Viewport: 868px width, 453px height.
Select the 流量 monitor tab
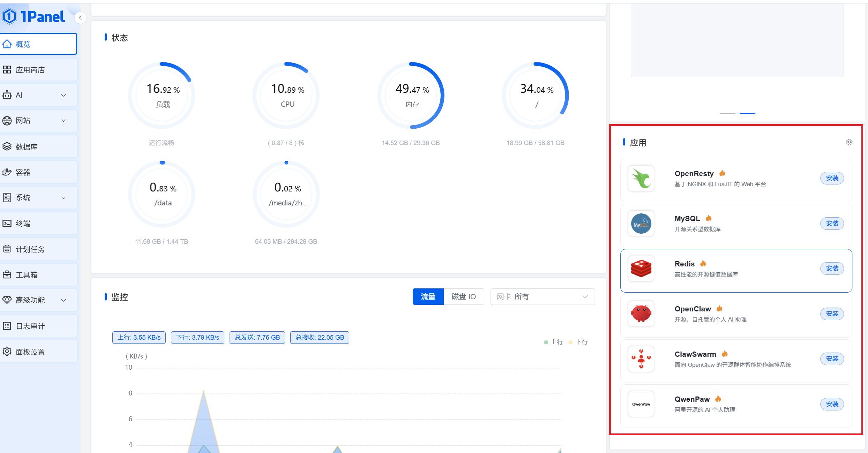click(428, 297)
